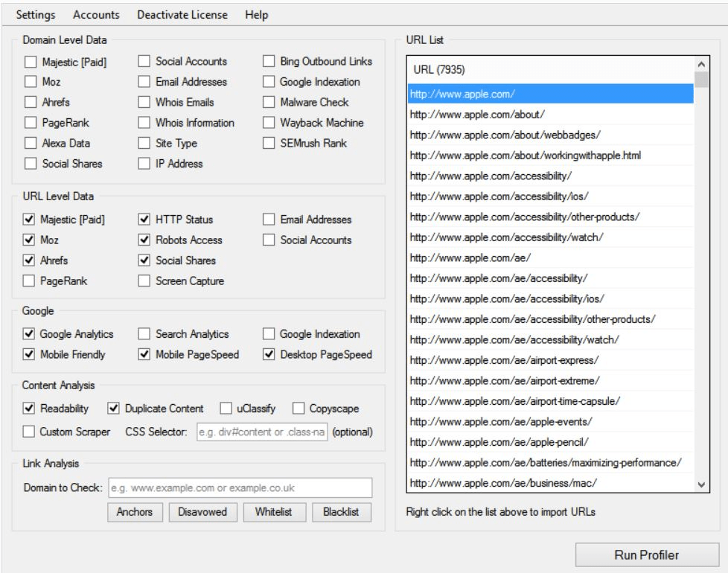Click the Blacklist button
728x573 pixels.
point(341,512)
